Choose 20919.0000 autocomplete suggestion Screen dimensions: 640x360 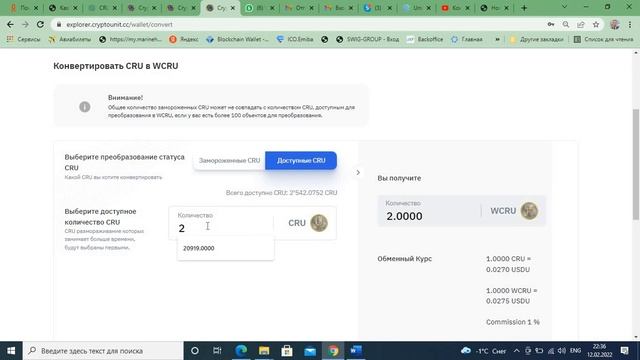[226, 248]
